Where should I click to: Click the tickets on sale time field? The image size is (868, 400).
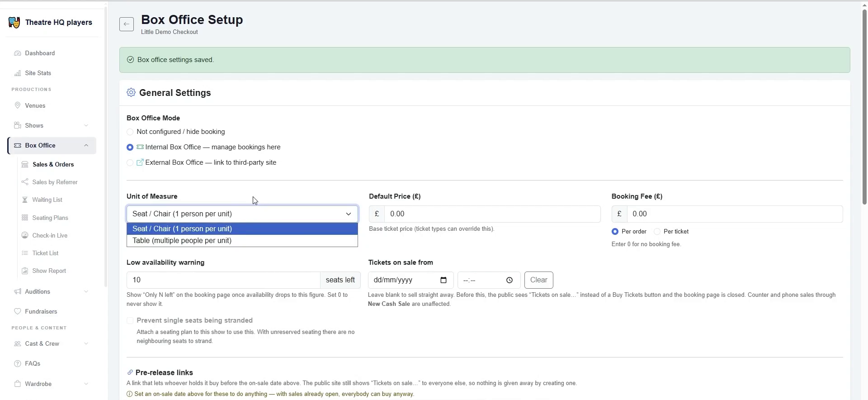pyautogui.click(x=489, y=280)
